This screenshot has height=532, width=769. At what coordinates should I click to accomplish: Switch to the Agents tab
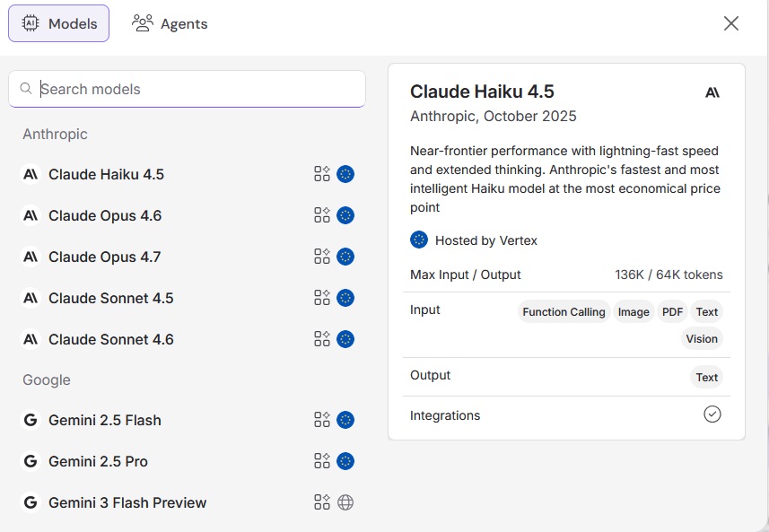click(x=170, y=23)
